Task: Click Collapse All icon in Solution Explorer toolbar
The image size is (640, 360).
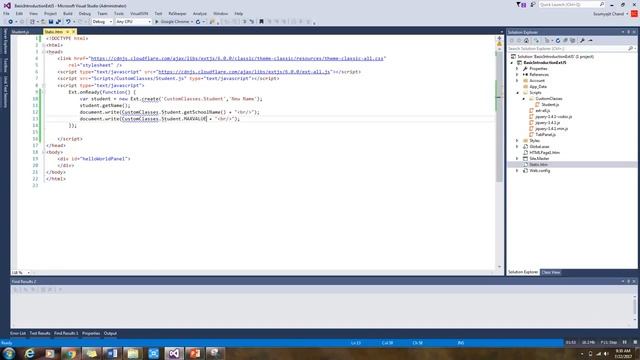Action: (x=565, y=40)
